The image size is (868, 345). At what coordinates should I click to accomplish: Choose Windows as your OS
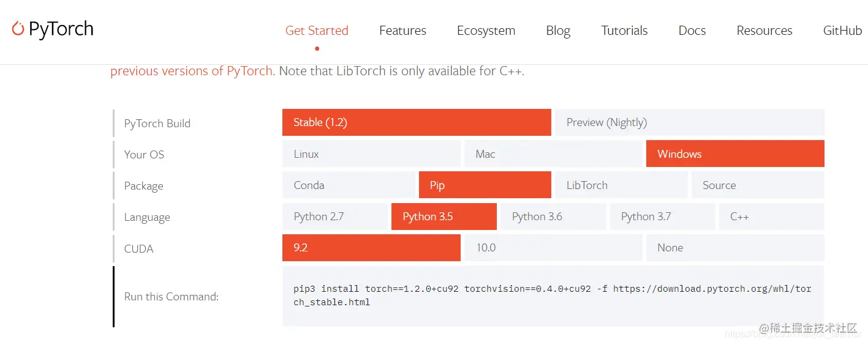(x=735, y=154)
